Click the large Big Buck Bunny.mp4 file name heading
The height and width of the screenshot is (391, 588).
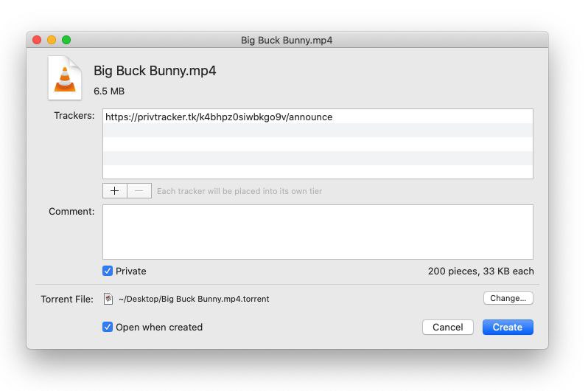155,71
